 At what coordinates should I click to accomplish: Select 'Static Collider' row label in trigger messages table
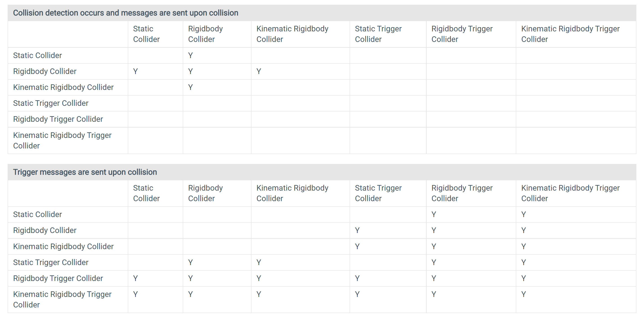point(37,214)
